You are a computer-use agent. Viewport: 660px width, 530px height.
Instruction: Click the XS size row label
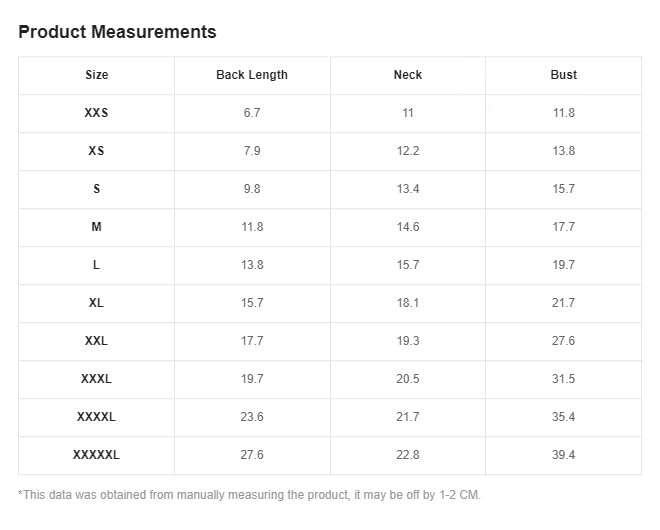pos(96,151)
